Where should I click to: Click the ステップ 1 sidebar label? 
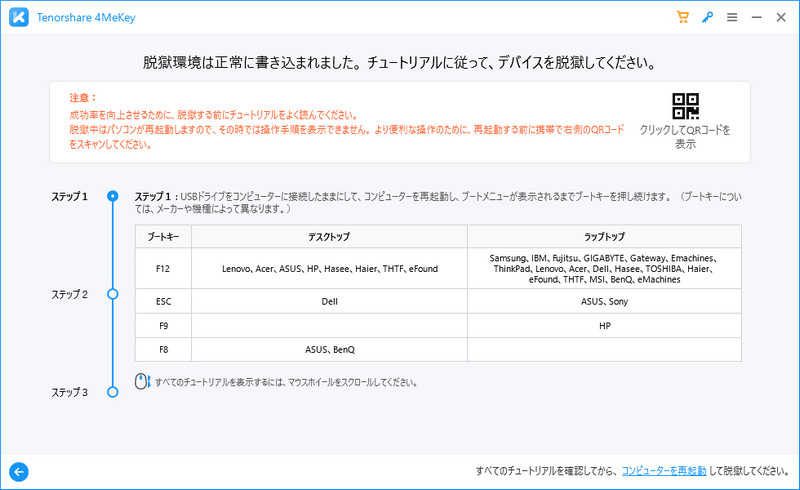69,197
